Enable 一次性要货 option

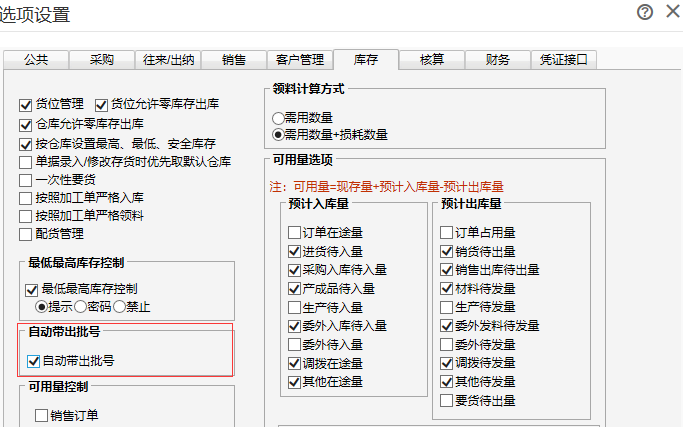pyautogui.click(x=27, y=180)
